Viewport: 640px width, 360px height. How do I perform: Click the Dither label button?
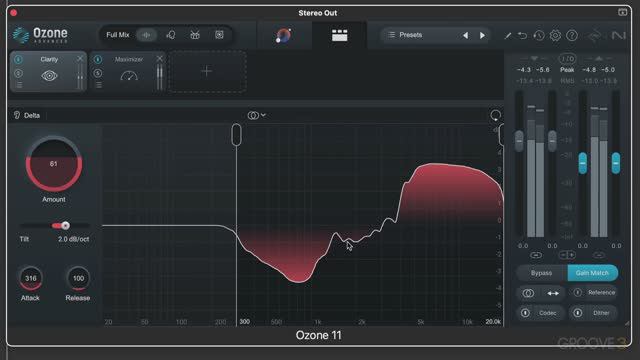click(x=601, y=313)
